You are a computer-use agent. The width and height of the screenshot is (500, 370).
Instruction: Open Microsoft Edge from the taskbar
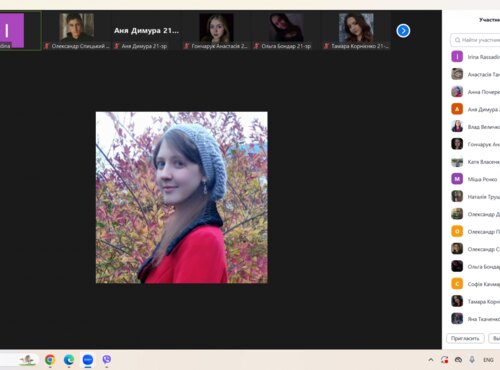coord(69,360)
